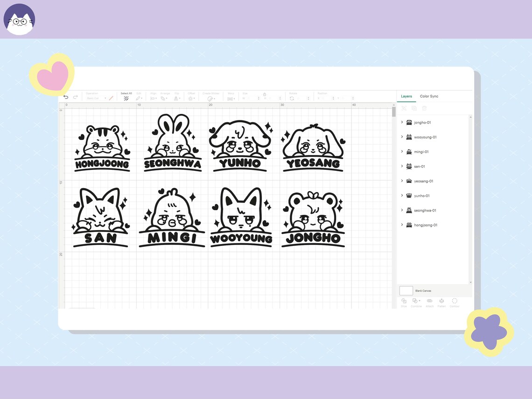Screen dimensions: 532x399
Task: Click the Redo arrow
Action: pyautogui.click(x=75, y=97)
